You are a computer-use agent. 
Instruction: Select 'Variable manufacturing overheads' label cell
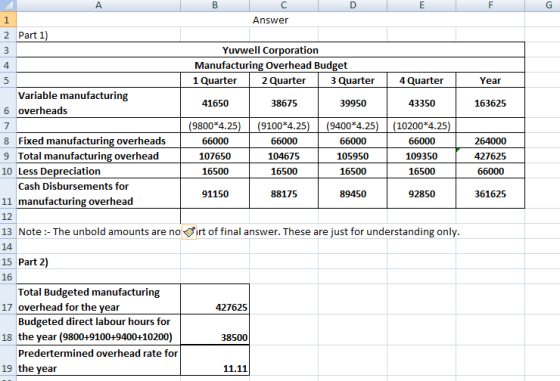(99, 103)
